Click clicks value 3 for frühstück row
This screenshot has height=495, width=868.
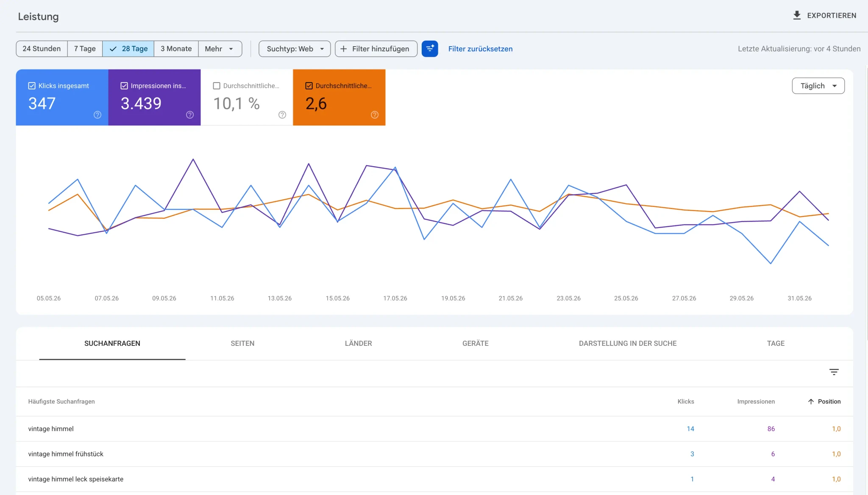click(692, 454)
